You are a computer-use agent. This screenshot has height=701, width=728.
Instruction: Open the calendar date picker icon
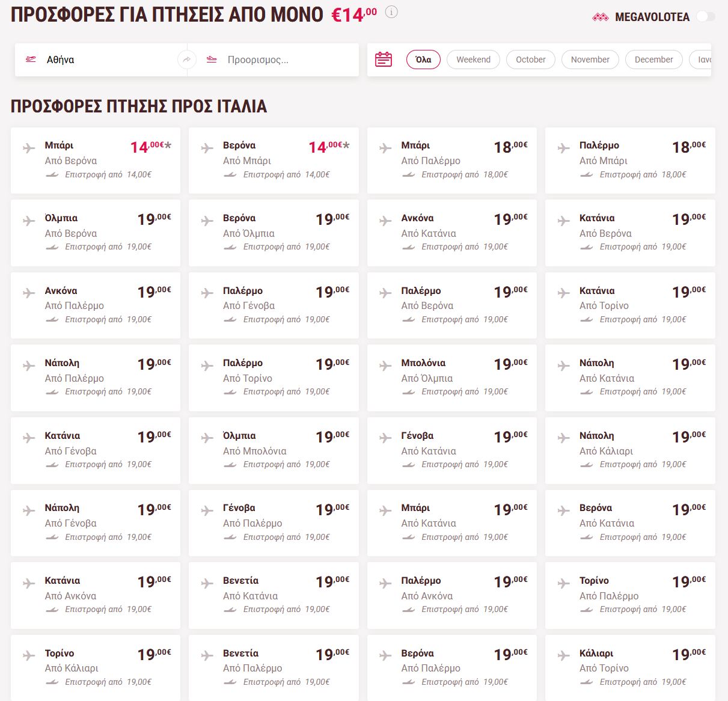click(x=384, y=60)
